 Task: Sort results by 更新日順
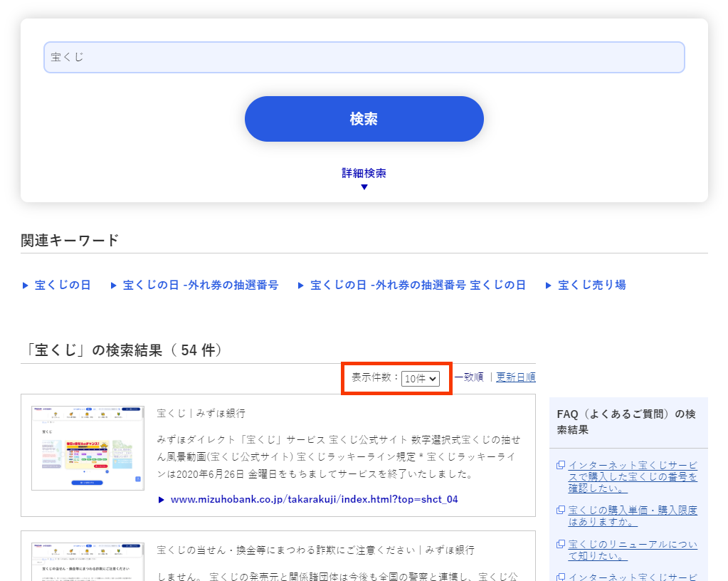[516, 377]
